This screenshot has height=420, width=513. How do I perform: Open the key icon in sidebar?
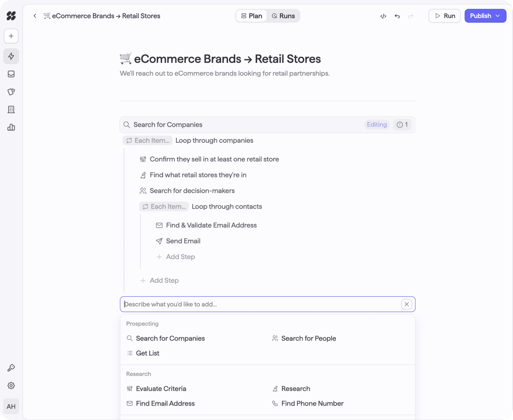(x=11, y=368)
